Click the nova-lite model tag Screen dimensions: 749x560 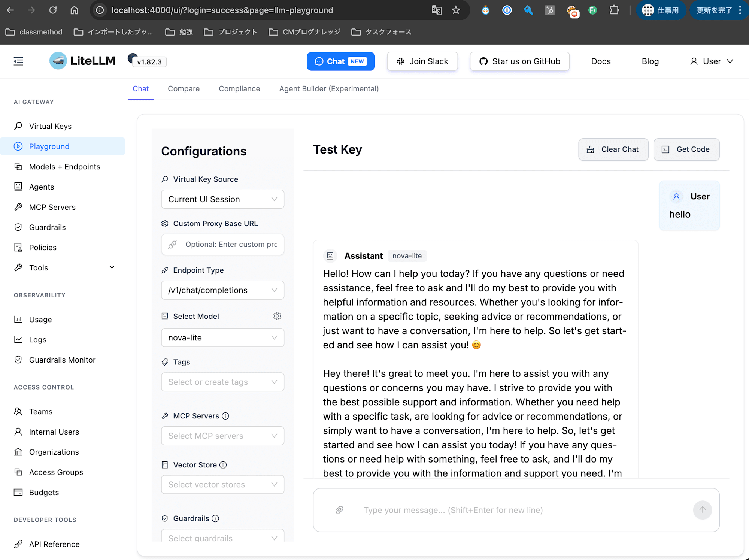click(x=407, y=256)
